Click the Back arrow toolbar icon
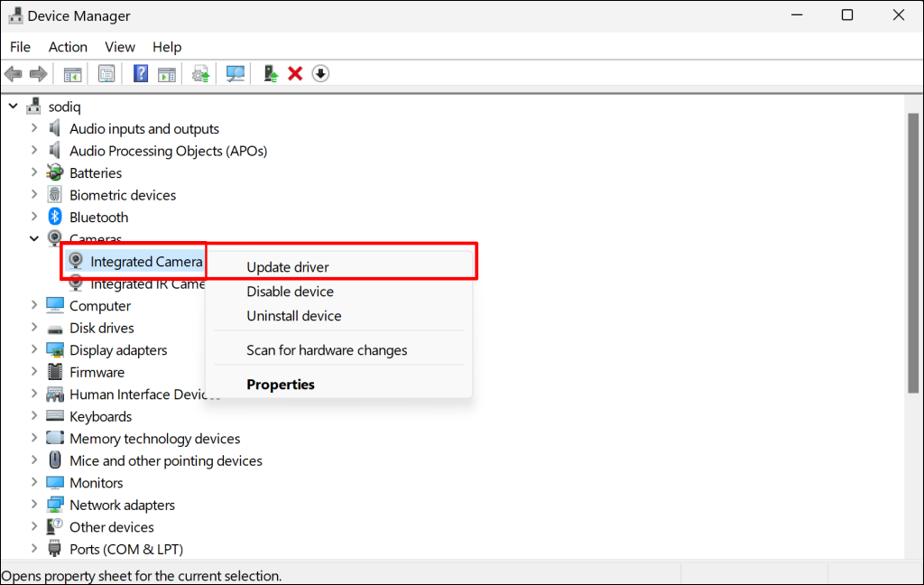The image size is (924, 585). [x=13, y=74]
